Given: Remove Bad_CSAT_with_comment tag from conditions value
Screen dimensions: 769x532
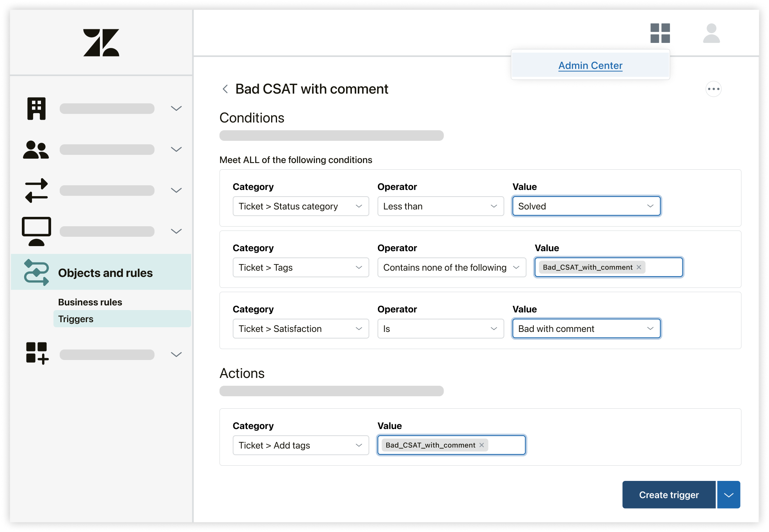Looking at the screenshot, I should click(x=639, y=267).
